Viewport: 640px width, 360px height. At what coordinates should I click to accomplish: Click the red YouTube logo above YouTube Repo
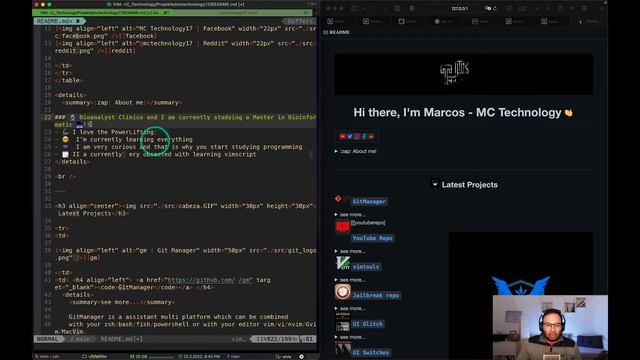(342, 227)
